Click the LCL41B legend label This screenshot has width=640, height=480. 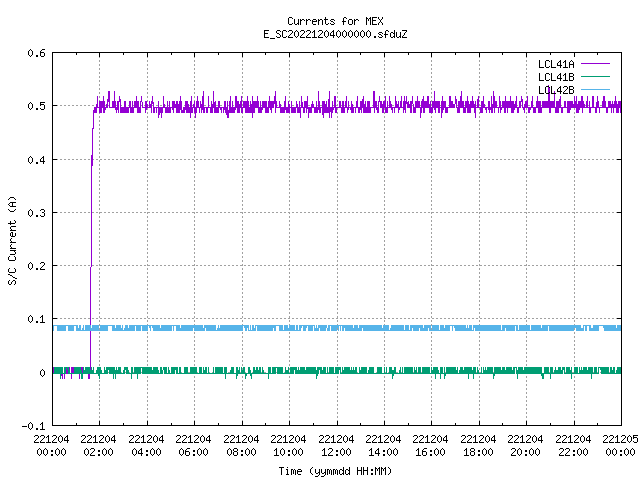pyautogui.click(x=556, y=77)
